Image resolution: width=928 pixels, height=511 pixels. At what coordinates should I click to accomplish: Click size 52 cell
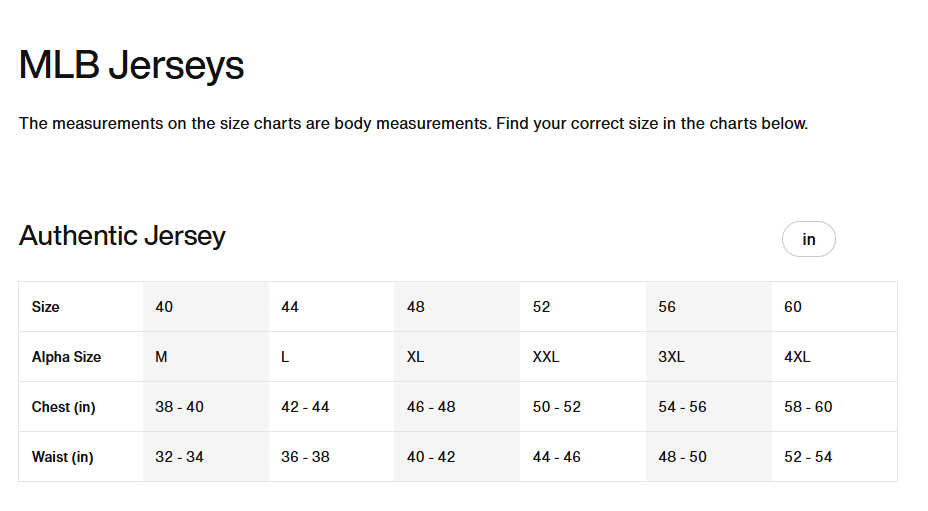point(541,307)
